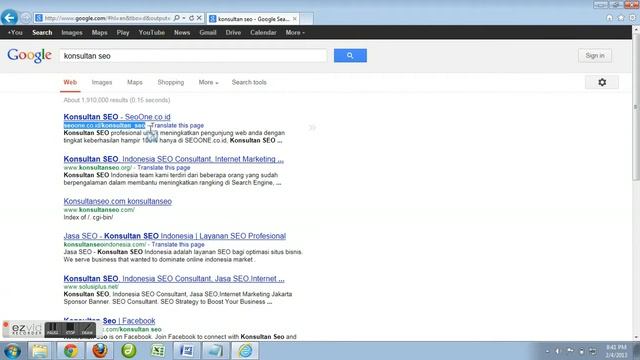Stop loading with the address bar X

pos(199,18)
